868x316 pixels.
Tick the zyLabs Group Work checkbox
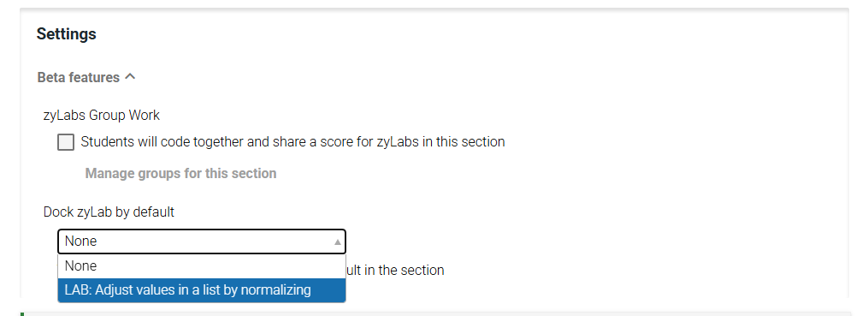[x=66, y=142]
